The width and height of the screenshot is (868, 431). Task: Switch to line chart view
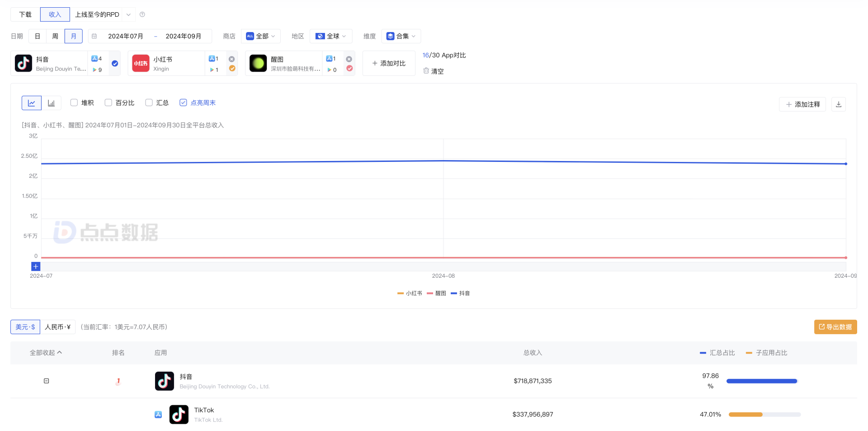pos(32,103)
